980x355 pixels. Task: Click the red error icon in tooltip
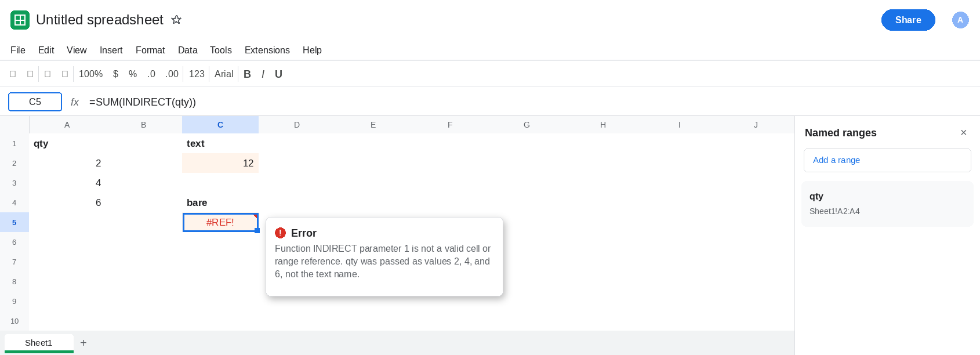281,233
